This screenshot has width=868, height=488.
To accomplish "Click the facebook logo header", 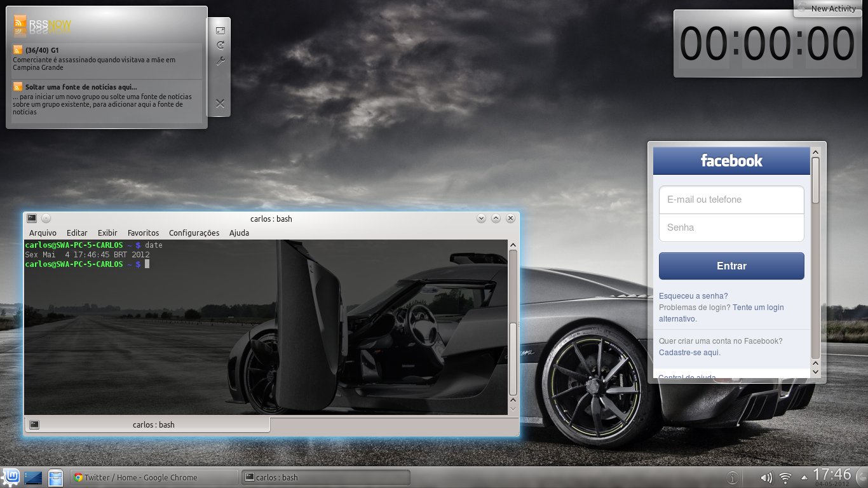I will click(731, 161).
